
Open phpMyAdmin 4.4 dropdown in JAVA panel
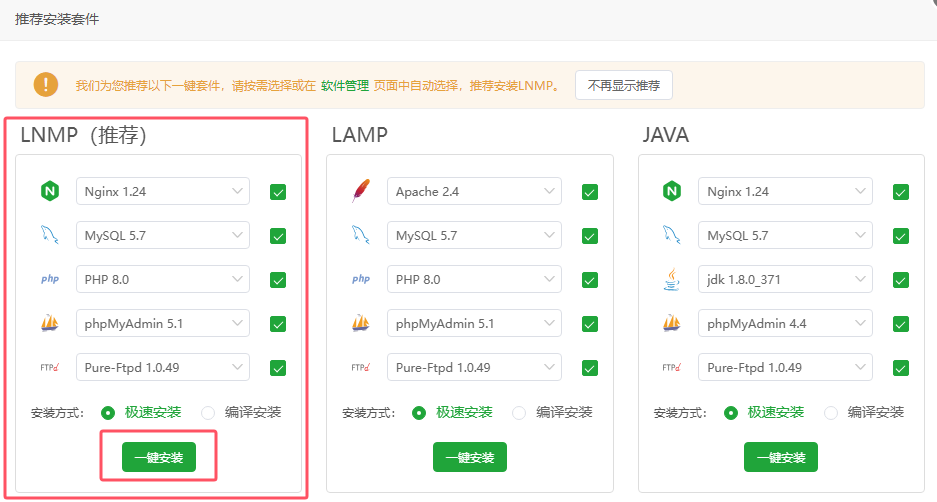pos(786,324)
